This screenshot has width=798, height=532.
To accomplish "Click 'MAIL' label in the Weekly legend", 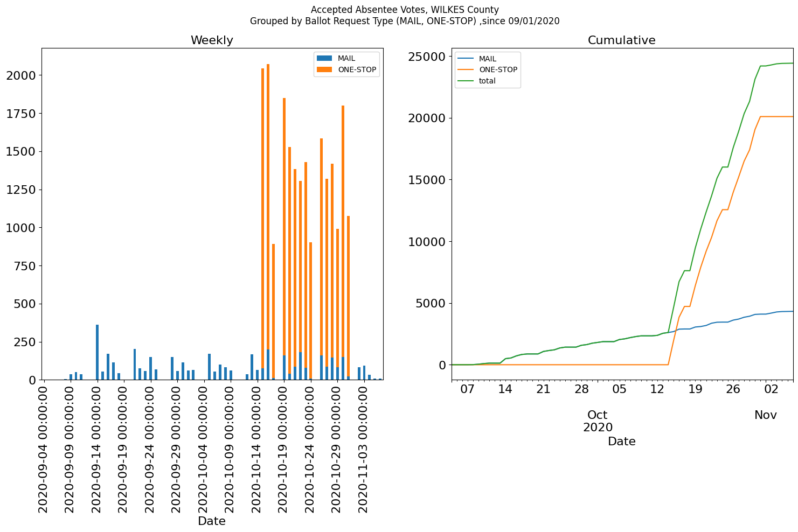I will 346,59.
